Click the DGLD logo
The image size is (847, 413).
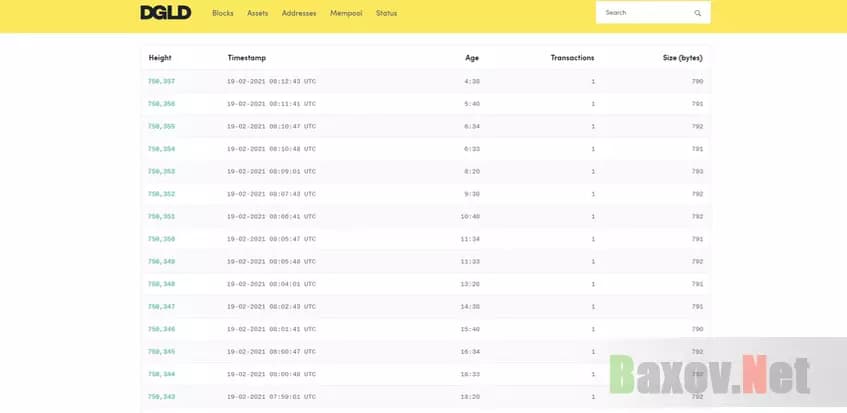[165, 13]
